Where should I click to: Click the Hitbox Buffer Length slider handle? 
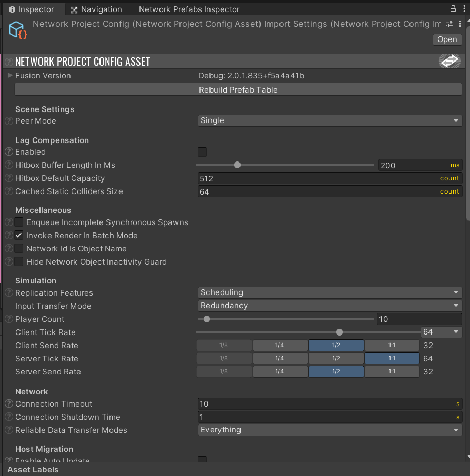pos(237,165)
